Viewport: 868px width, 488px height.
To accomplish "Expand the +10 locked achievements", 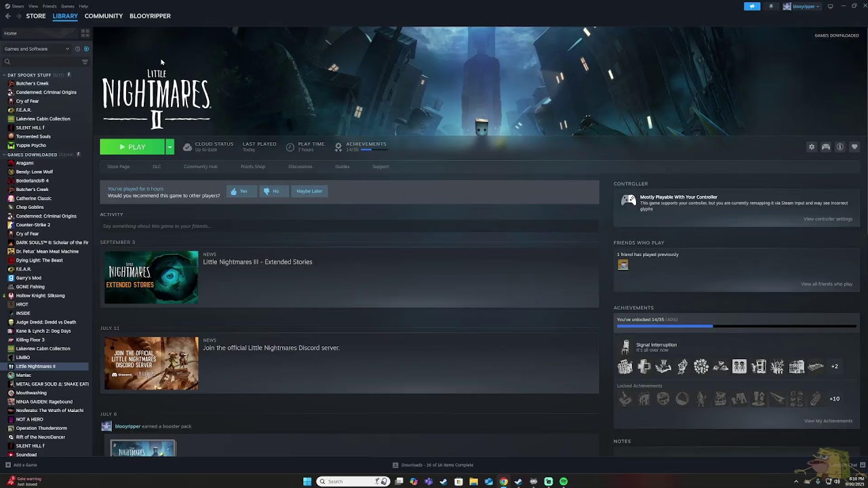I will point(835,399).
